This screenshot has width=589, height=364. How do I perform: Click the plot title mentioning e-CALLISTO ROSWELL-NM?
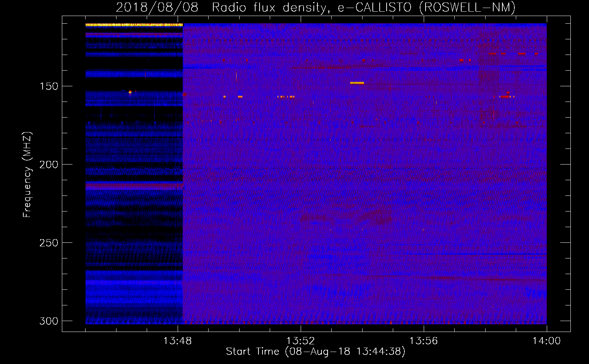(316, 7)
